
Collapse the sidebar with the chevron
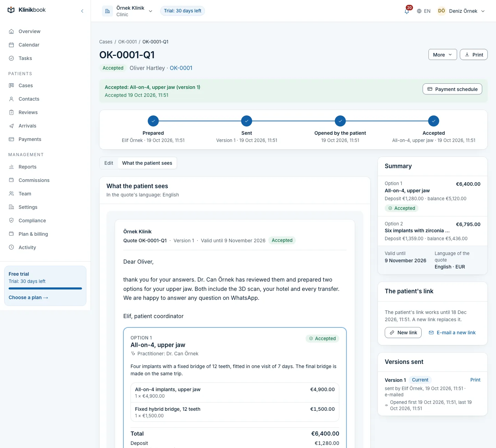point(82,11)
